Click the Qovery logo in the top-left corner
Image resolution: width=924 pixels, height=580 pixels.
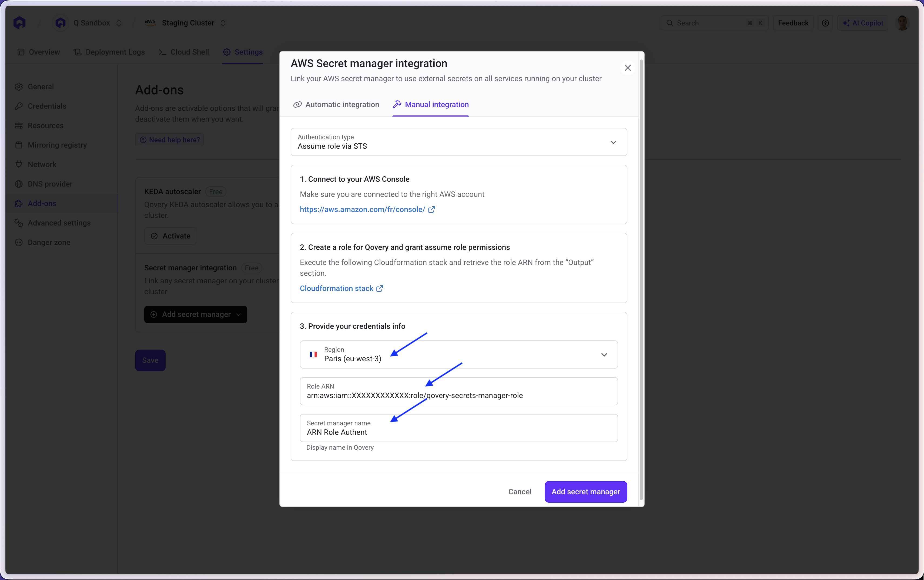click(x=19, y=23)
